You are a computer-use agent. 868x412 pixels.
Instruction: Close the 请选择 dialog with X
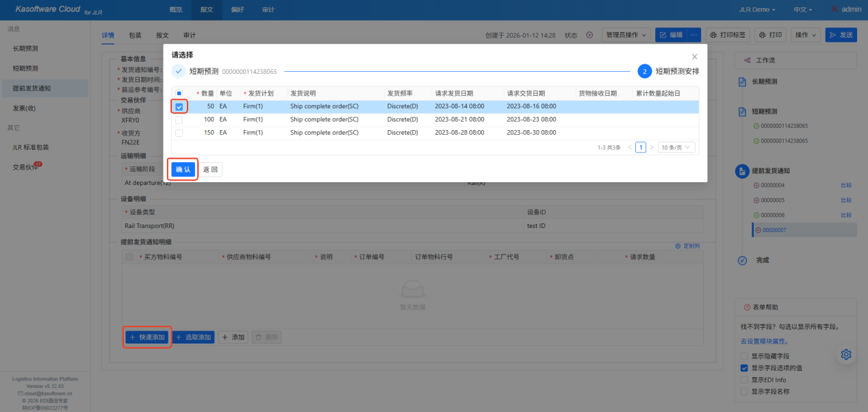[x=695, y=57]
